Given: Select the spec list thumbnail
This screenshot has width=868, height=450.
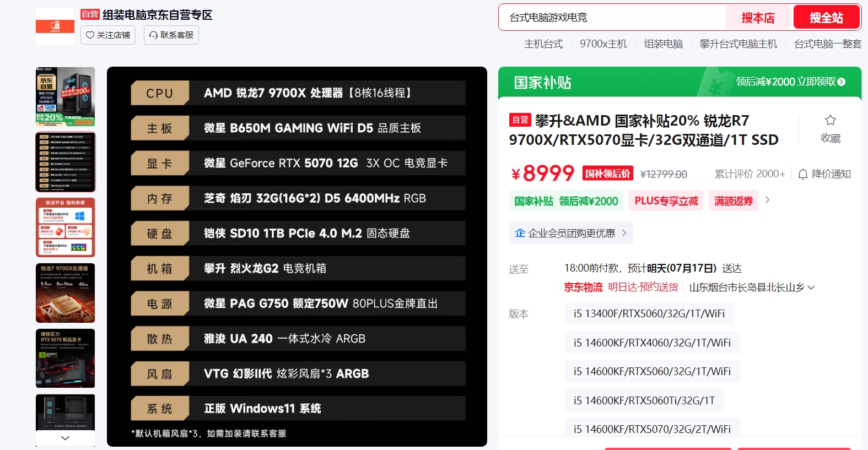Looking at the screenshot, I should 66,162.
